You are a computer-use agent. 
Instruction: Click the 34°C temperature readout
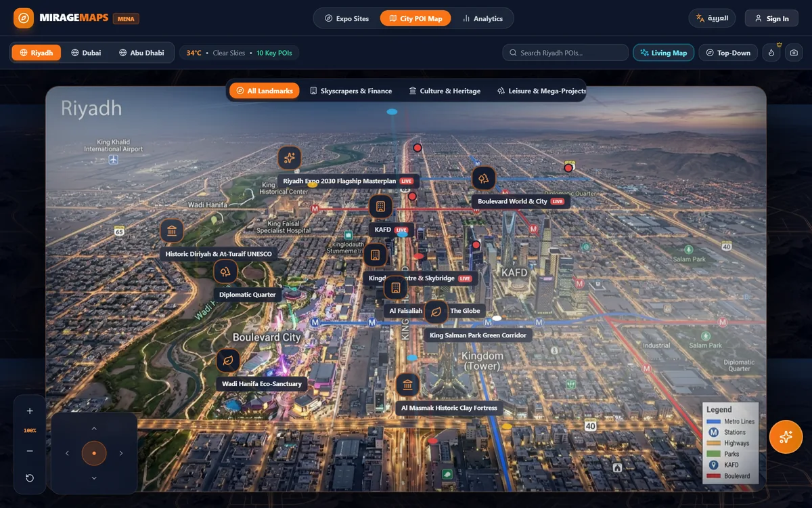tap(194, 53)
